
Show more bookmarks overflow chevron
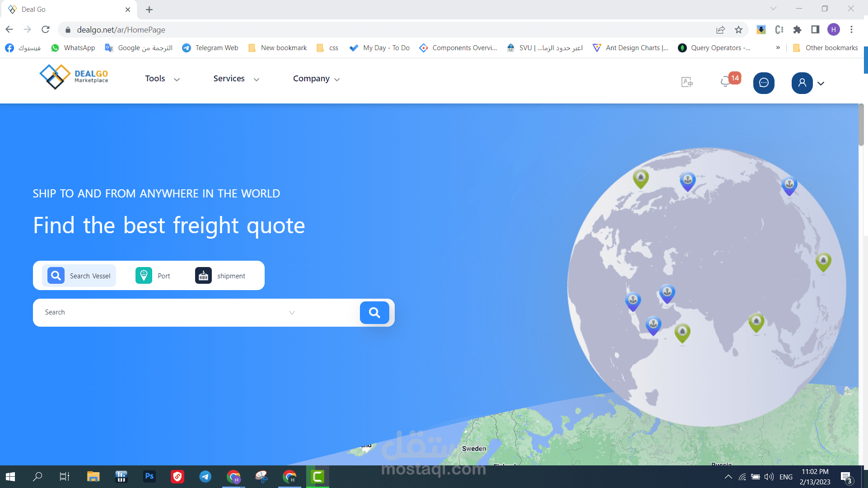[x=778, y=48]
